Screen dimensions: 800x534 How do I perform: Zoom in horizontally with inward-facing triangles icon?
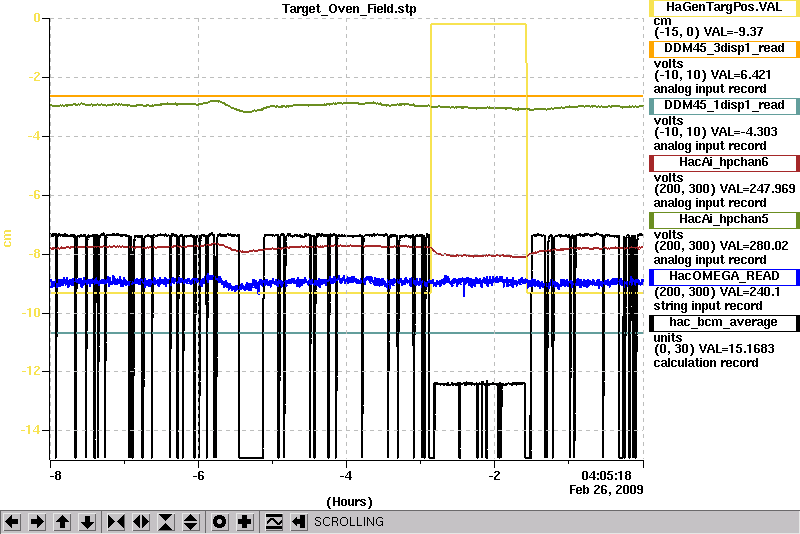pos(116,522)
